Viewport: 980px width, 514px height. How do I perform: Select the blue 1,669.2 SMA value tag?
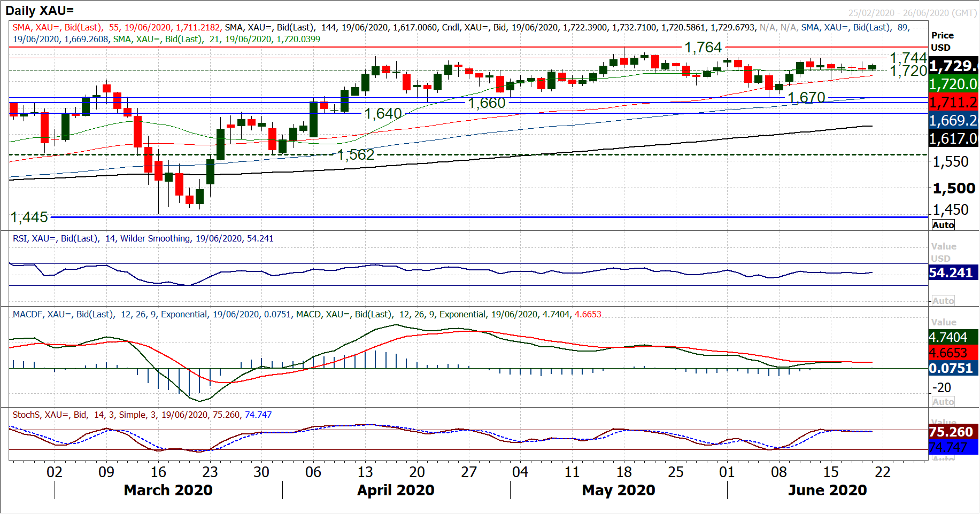(x=953, y=120)
